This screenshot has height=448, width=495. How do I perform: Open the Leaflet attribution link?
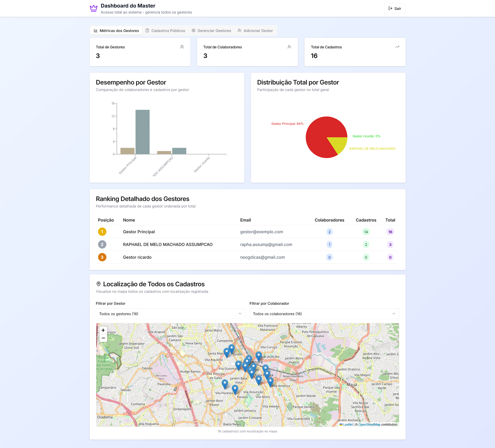coord(348,425)
